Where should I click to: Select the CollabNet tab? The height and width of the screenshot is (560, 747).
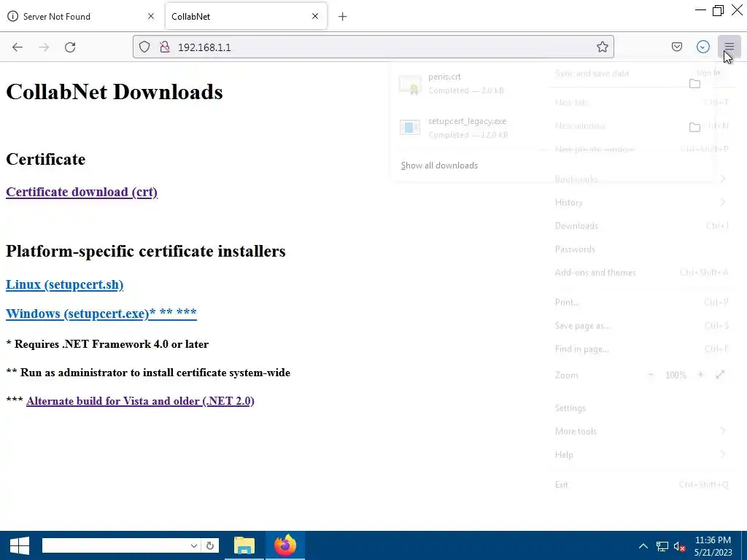[246, 16]
